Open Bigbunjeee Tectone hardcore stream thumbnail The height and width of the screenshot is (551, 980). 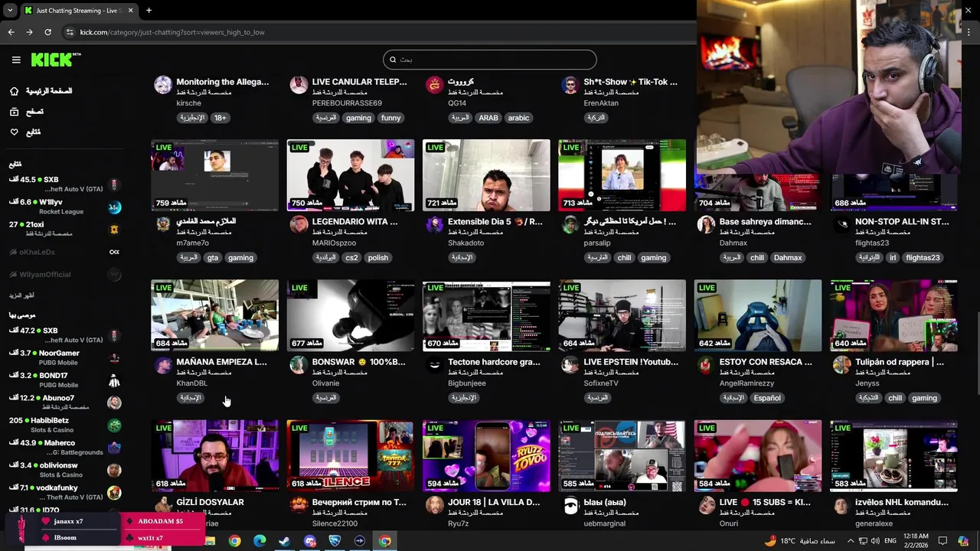[x=486, y=315]
